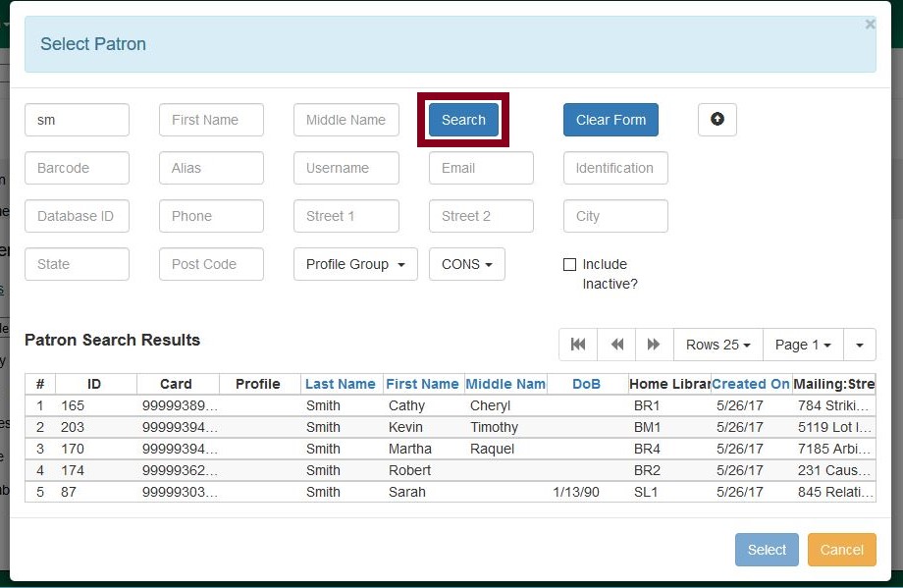Click the Cancel button
Viewport: 903px width, 588px height.
tap(841, 550)
